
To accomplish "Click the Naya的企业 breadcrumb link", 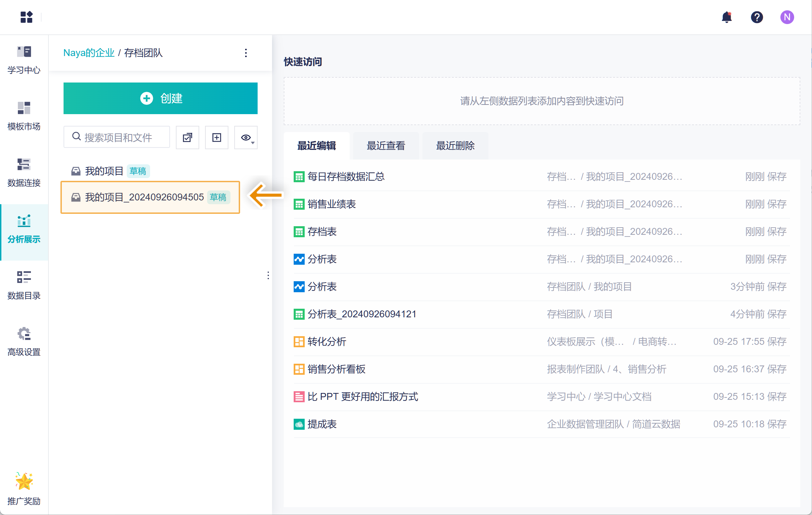I will [x=89, y=53].
